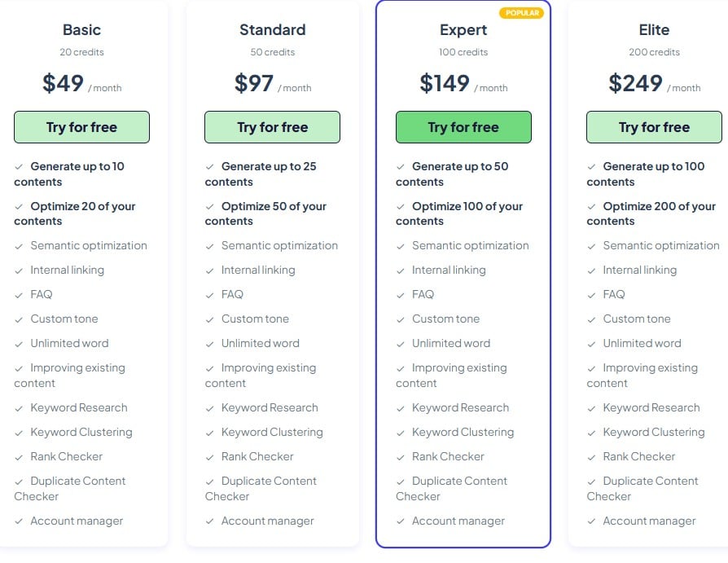Select the Elite plan heading
728x563 pixels.
(654, 29)
